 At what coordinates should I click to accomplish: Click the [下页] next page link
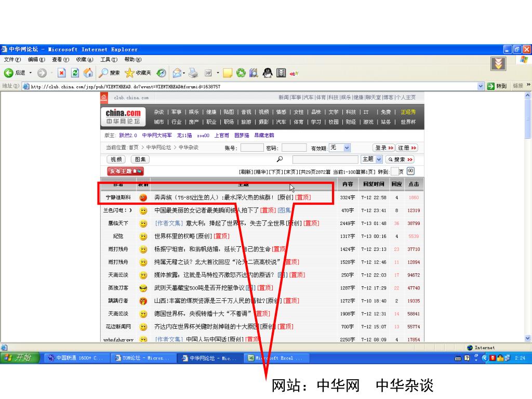click(276, 171)
